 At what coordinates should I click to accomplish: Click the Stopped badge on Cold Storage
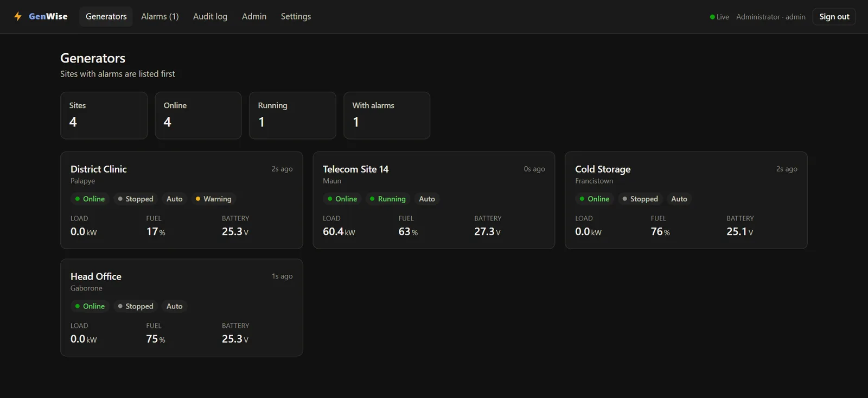(640, 199)
